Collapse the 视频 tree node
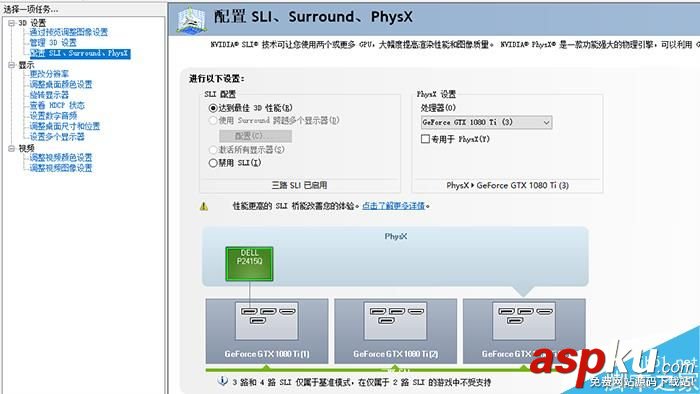 click(x=12, y=149)
